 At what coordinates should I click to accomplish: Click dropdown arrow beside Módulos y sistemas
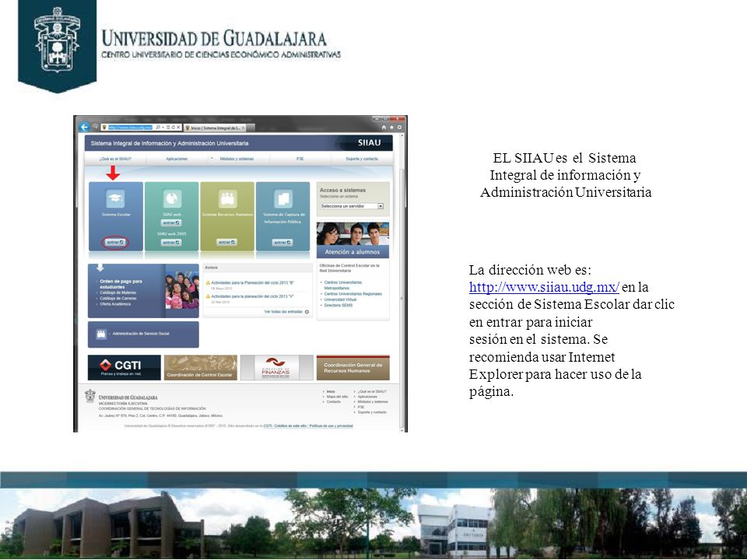(x=212, y=159)
